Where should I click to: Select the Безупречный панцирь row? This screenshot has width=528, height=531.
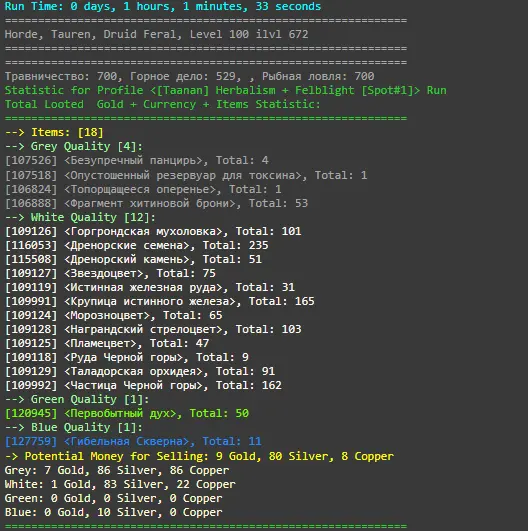click(x=136, y=160)
